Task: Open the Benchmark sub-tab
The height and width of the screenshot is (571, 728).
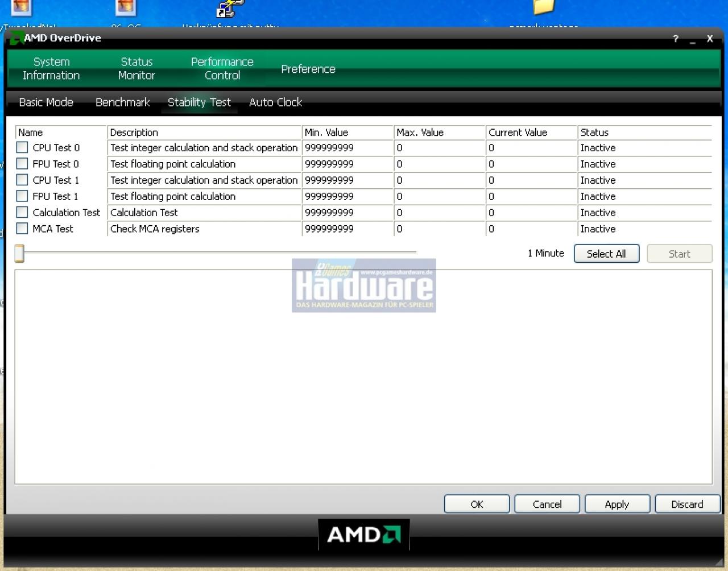Action: click(122, 102)
